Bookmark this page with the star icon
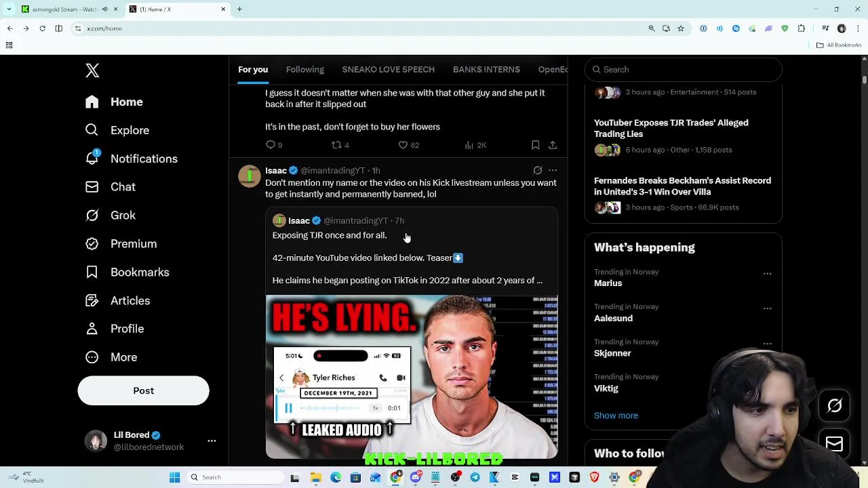The image size is (868, 488). [x=681, y=28]
